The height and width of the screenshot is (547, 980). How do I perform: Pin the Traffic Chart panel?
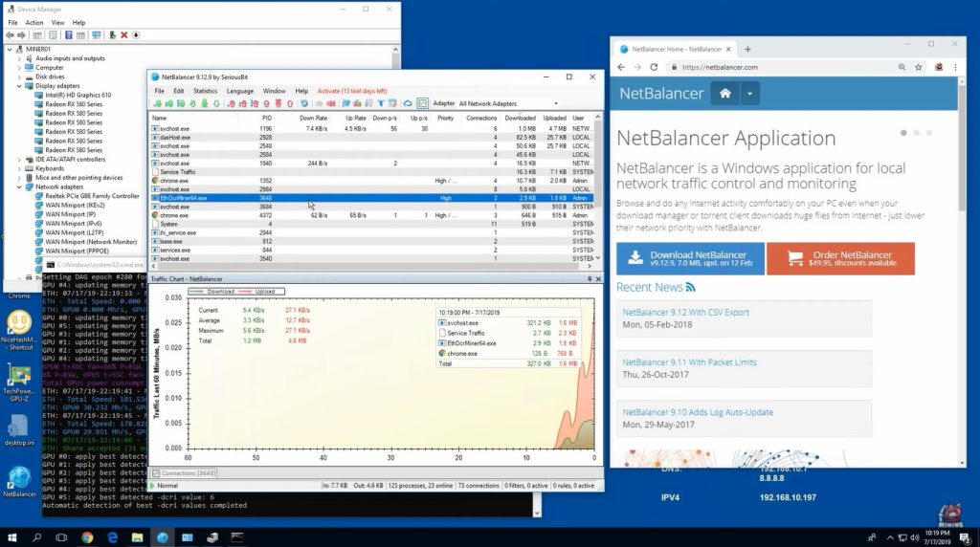[590, 278]
